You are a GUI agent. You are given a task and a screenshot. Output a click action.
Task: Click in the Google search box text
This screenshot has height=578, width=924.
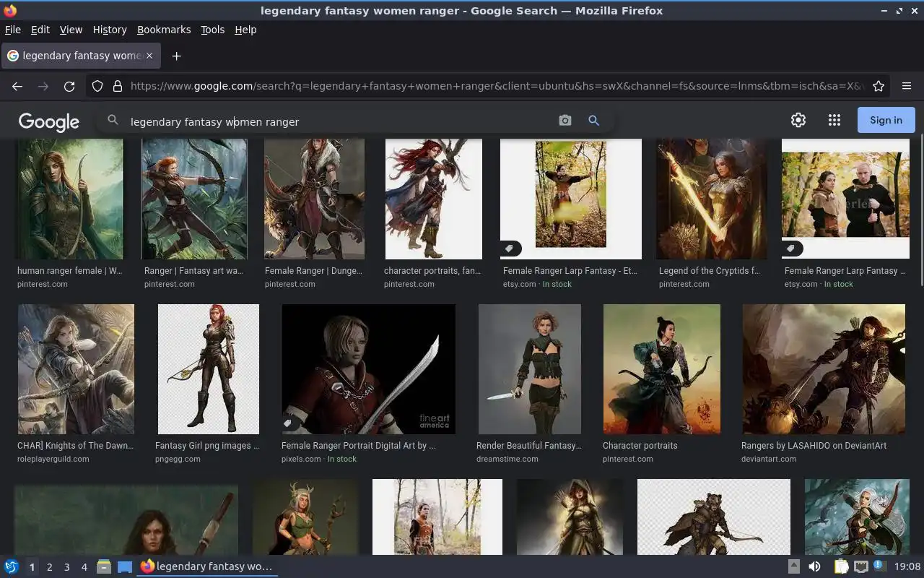(214, 121)
